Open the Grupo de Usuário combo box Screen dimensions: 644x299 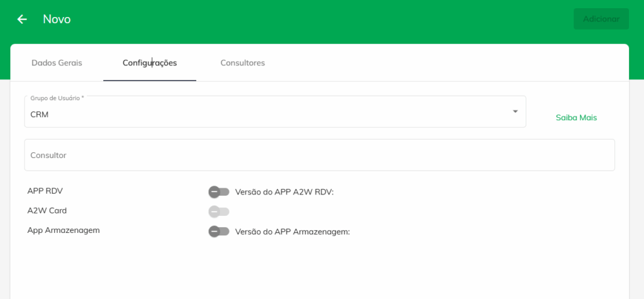(275, 112)
